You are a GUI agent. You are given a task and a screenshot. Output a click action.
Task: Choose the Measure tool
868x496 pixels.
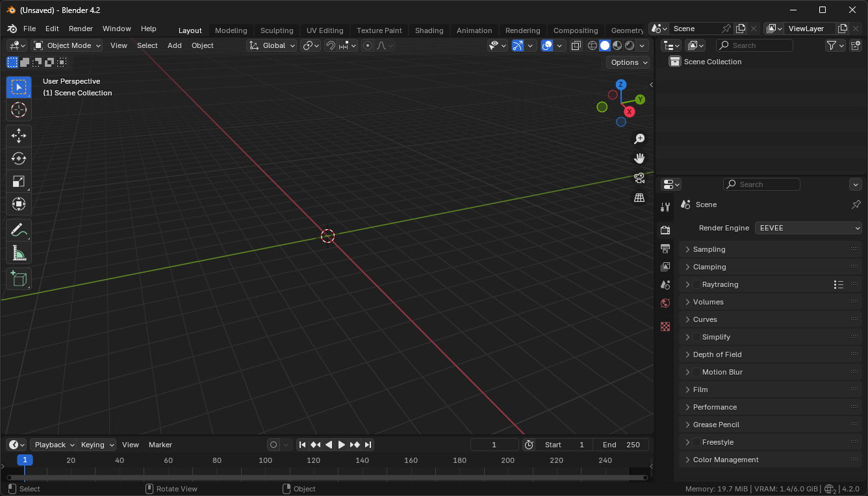coord(19,253)
